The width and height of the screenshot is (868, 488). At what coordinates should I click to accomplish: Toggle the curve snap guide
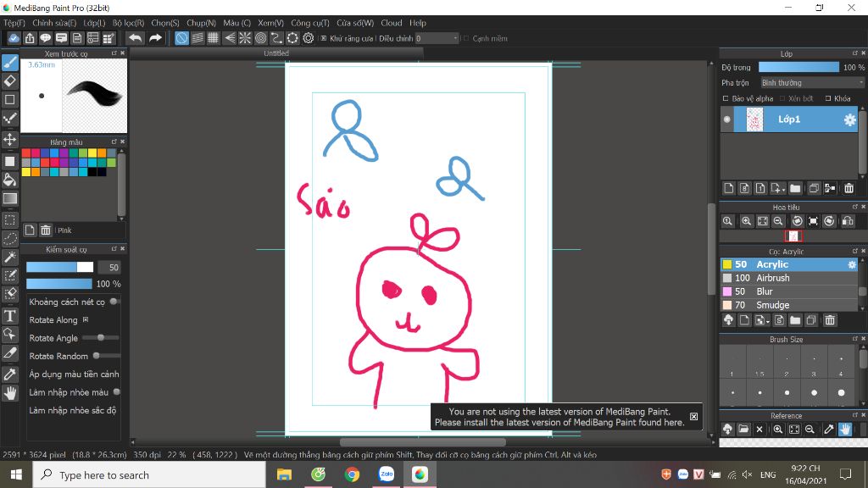(x=277, y=38)
